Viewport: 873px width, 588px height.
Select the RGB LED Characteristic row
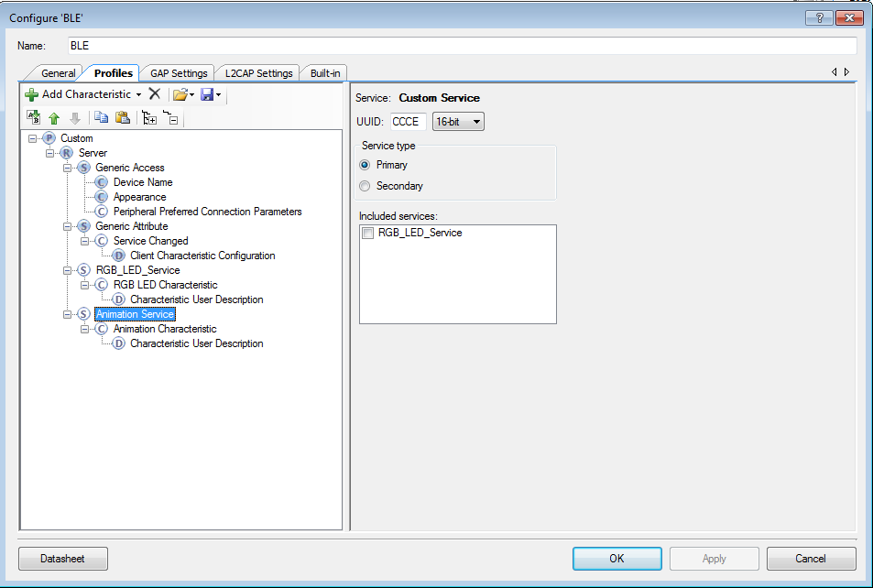(165, 285)
